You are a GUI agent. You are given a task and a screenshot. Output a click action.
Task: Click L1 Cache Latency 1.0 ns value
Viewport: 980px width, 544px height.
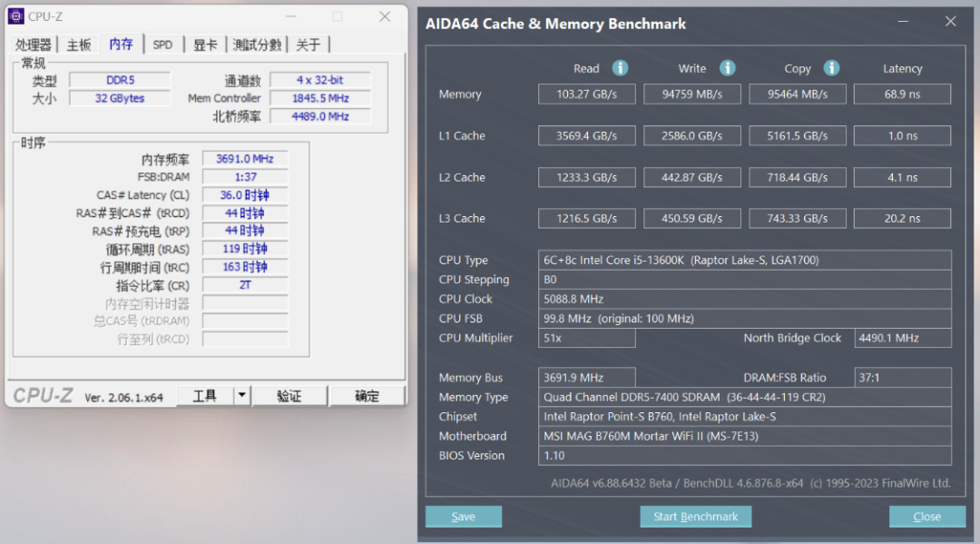coord(903,135)
